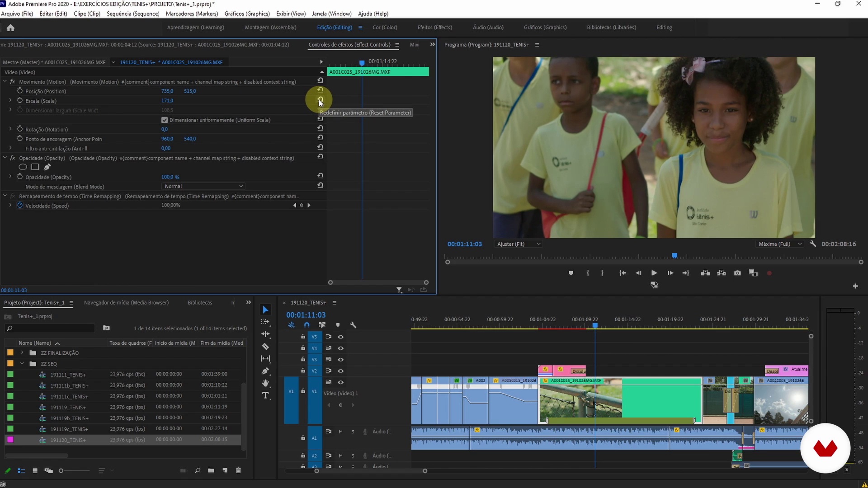Viewport: 868px width, 488px height.
Task: Step back one frame in Program monitor
Action: 638,273
